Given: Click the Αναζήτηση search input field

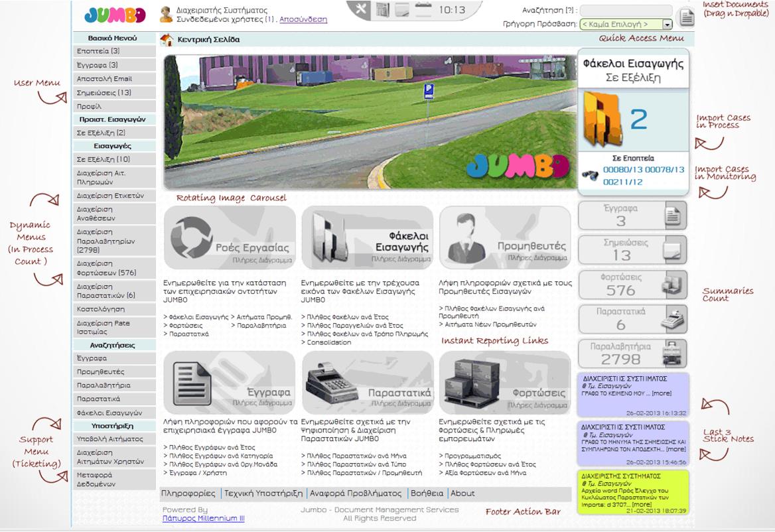Looking at the screenshot, I should point(626,11).
